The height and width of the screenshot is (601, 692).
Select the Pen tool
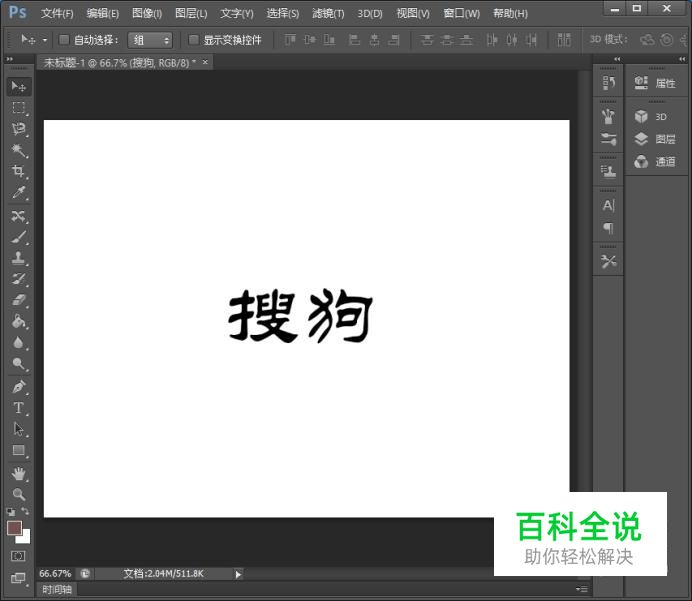19,387
